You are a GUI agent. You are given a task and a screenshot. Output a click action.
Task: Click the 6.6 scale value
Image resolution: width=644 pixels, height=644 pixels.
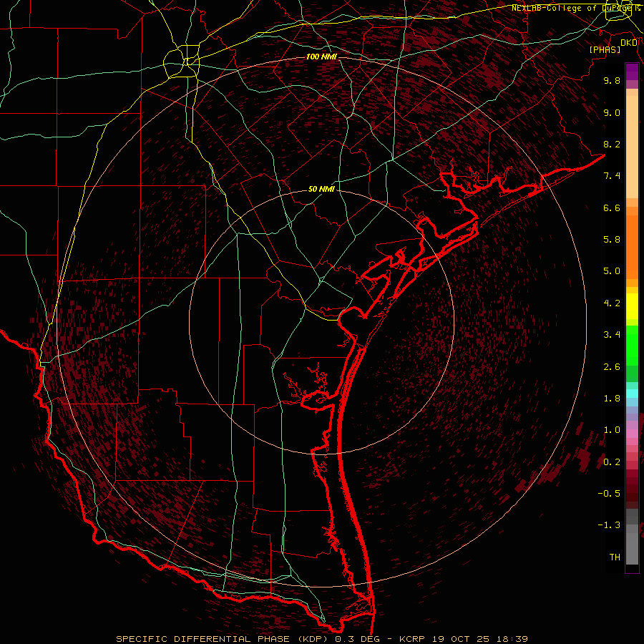[x=612, y=208]
